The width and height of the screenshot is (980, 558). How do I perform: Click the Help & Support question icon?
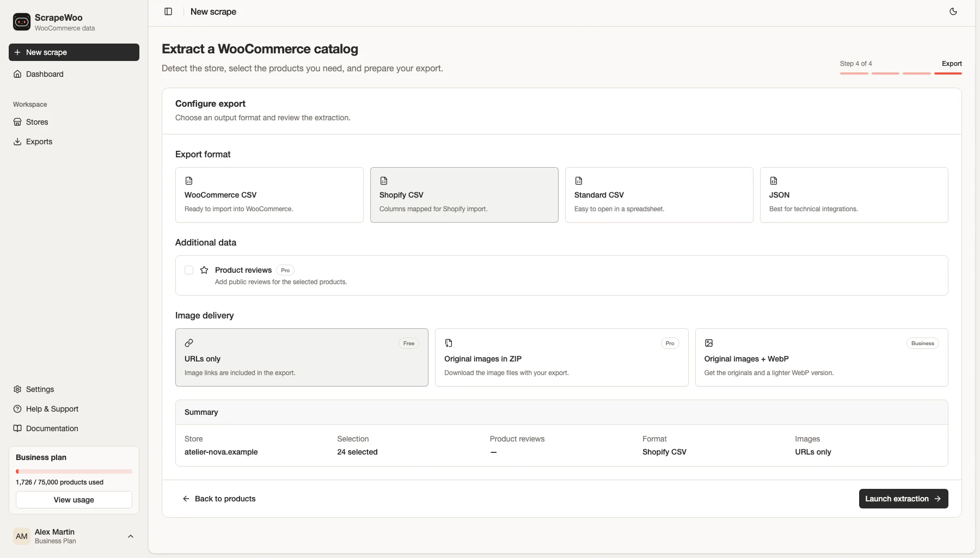coord(17,409)
